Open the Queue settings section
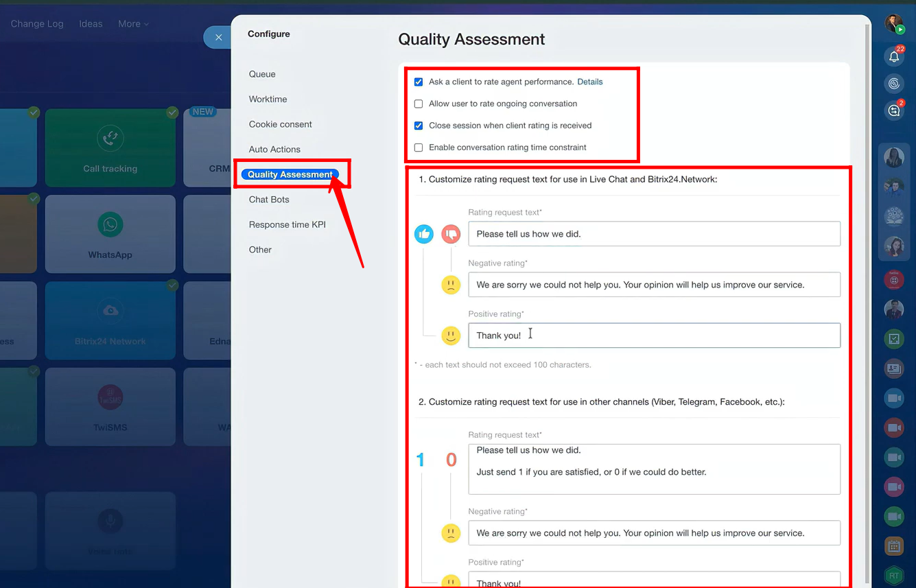The height and width of the screenshot is (588, 916). [262, 74]
